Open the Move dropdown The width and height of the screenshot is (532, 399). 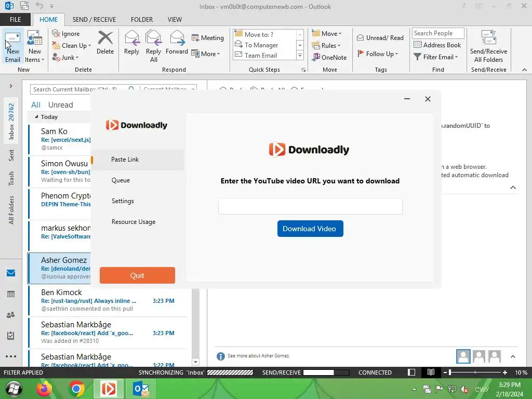click(327, 33)
